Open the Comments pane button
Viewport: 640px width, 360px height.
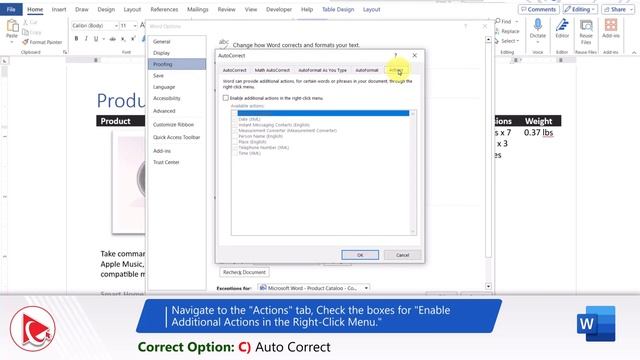[x=538, y=9]
